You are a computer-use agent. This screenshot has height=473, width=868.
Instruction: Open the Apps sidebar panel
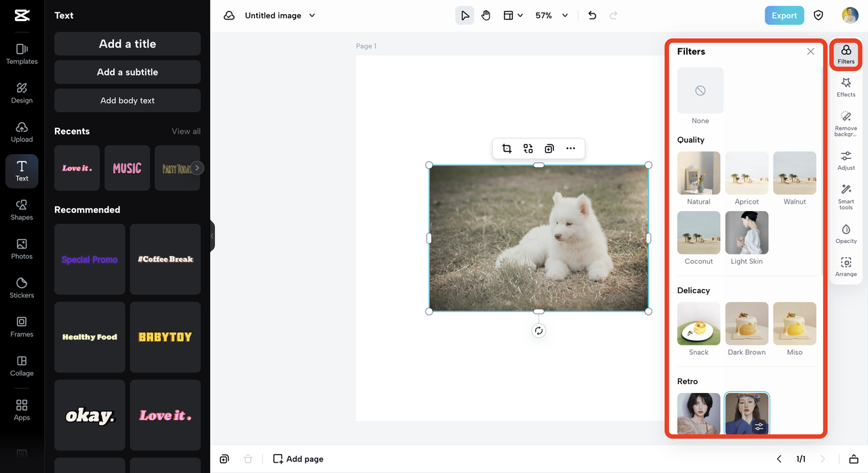click(22, 410)
